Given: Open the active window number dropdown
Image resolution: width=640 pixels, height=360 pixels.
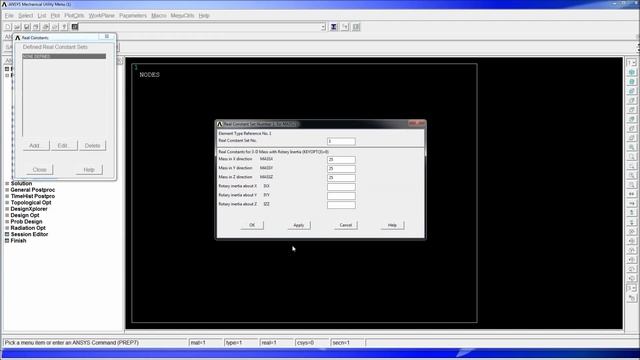Looking at the screenshot, I should pyautogui.click(x=631, y=62).
